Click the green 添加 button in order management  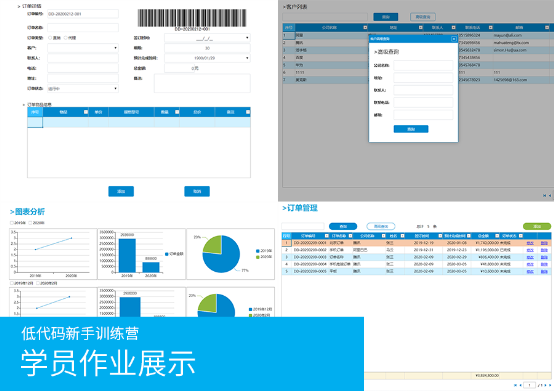pyautogui.click(x=537, y=226)
